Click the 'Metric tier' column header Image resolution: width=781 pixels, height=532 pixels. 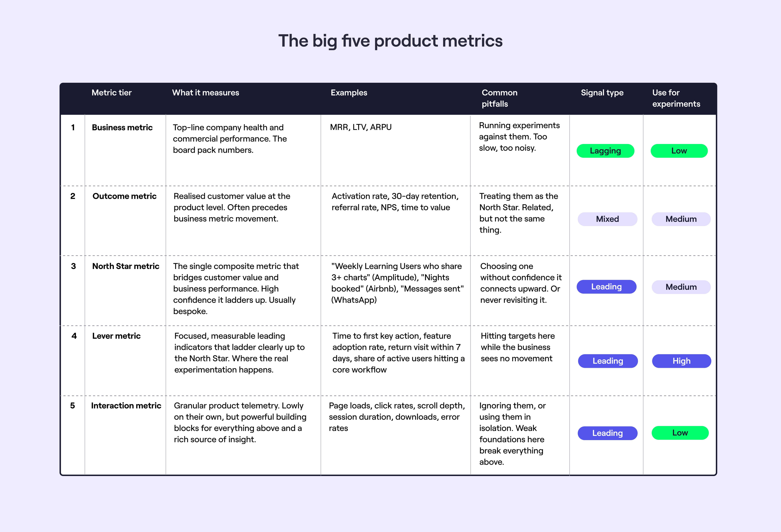pyautogui.click(x=111, y=93)
